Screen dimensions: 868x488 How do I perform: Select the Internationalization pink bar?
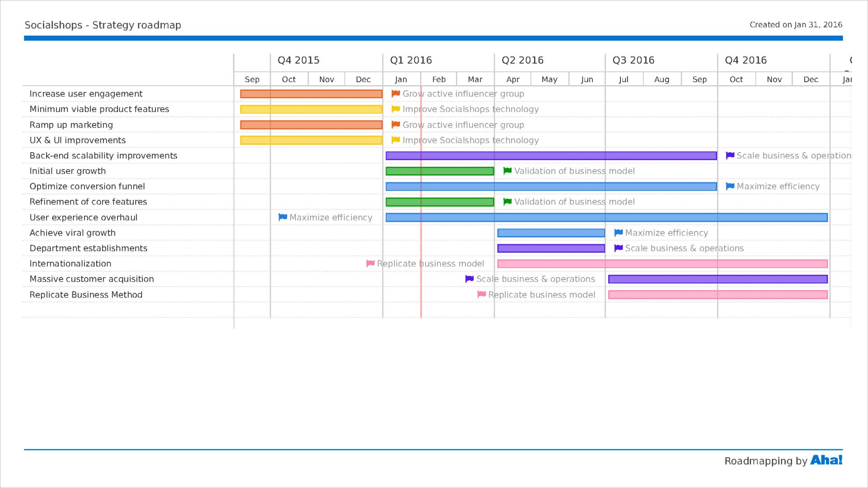pos(662,264)
